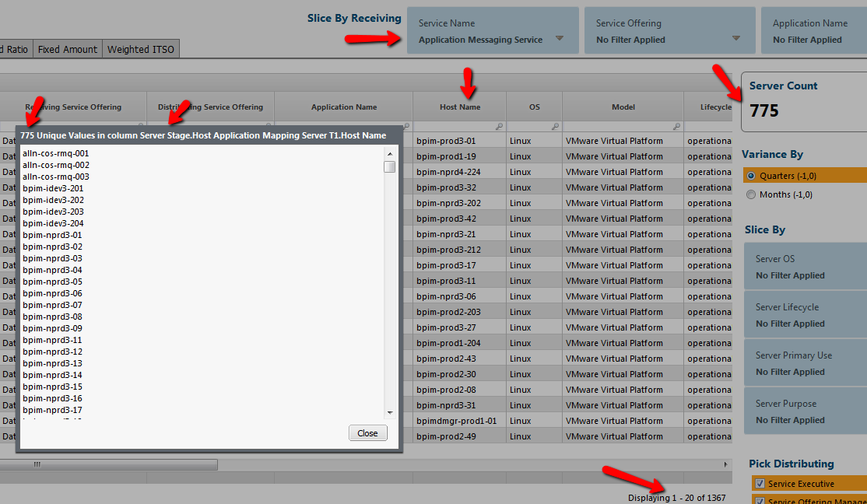Click the Application Name column search icon

406,125
